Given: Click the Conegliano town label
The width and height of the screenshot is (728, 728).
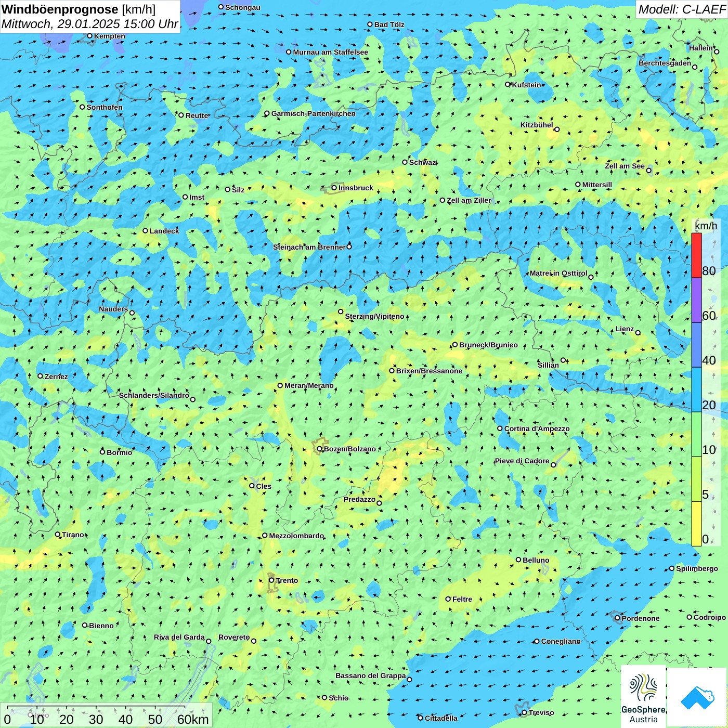Looking at the screenshot, I should click(561, 641).
